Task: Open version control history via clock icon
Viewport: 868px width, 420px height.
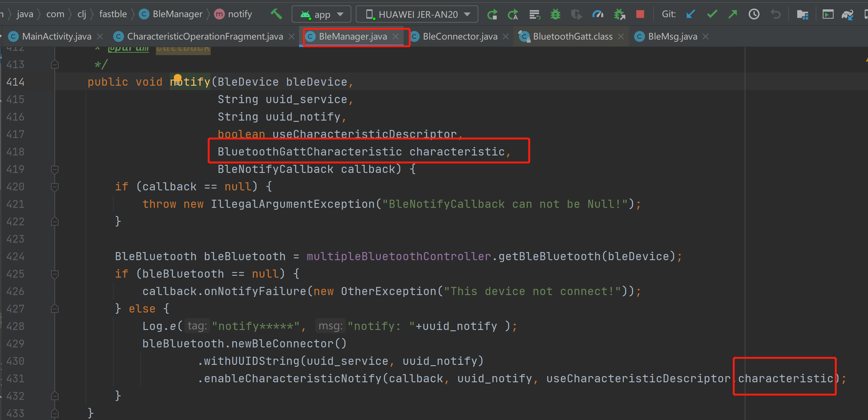Action: coord(754,14)
